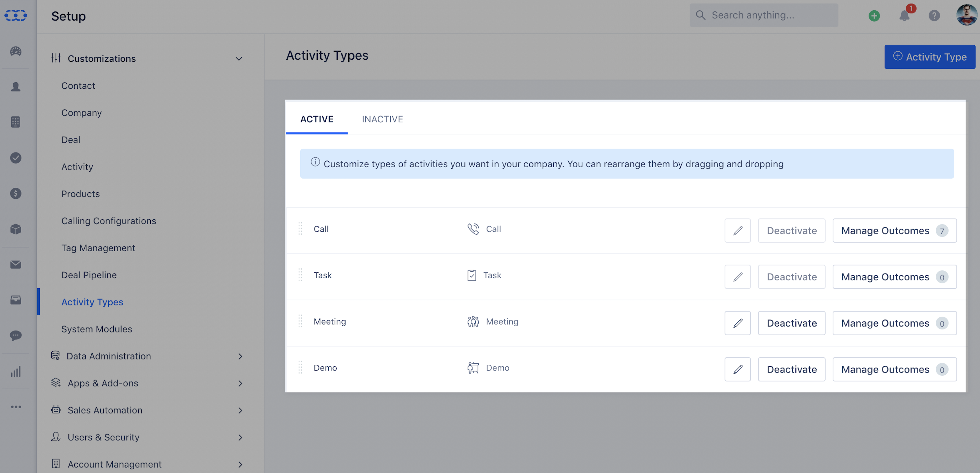Open Reports bar chart icon in sidebar
Screen dimensions: 980x473
[16, 371]
